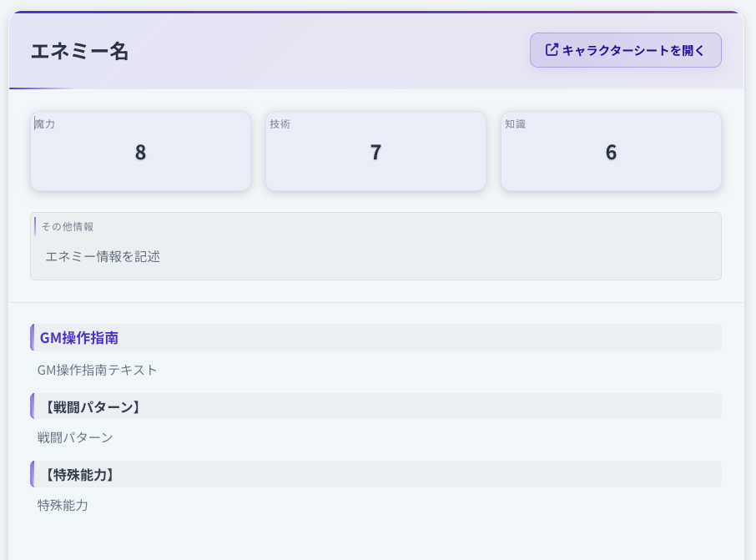Viewport: 756px width, 560px height.
Task: Click the GM操作指南 section header
Action: tap(79, 338)
